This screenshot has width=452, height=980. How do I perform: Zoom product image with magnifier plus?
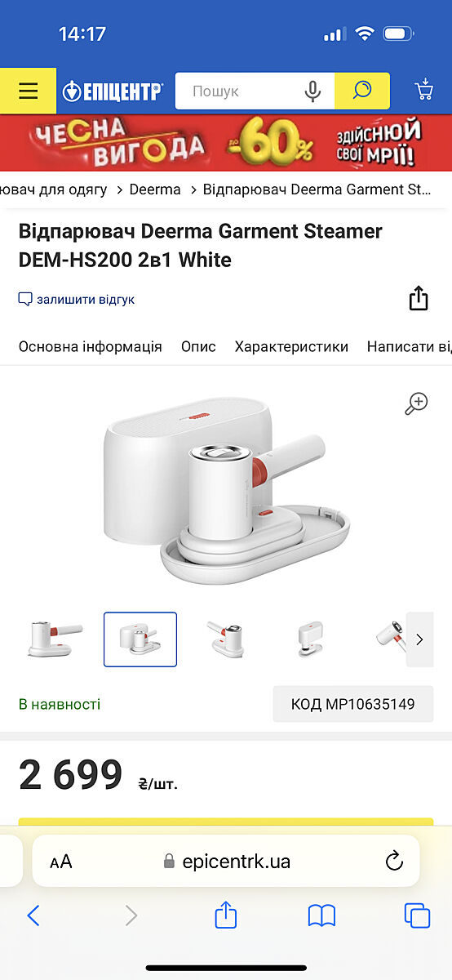point(416,403)
